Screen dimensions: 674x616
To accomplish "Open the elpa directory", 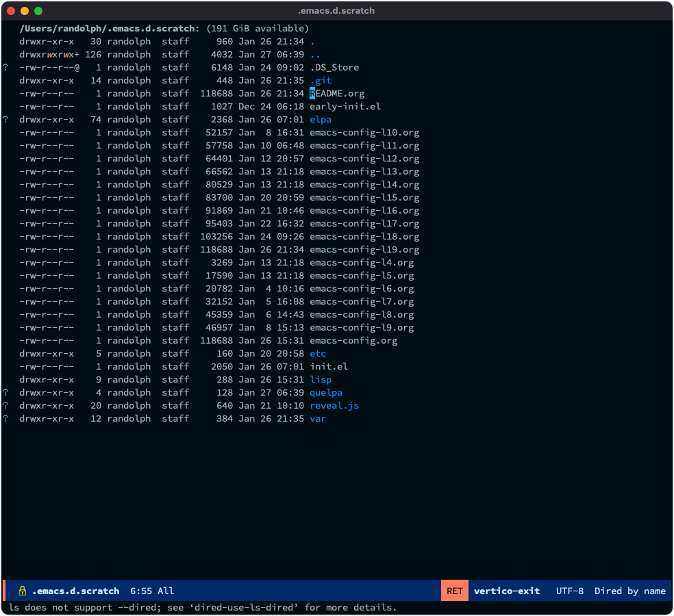I will pyautogui.click(x=321, y=119).
